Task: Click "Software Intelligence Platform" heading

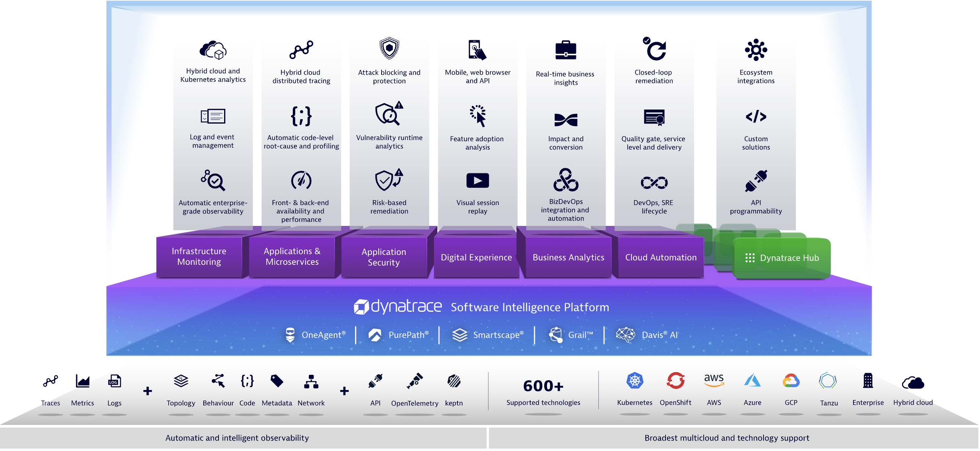Action: [x=530, y=307]
